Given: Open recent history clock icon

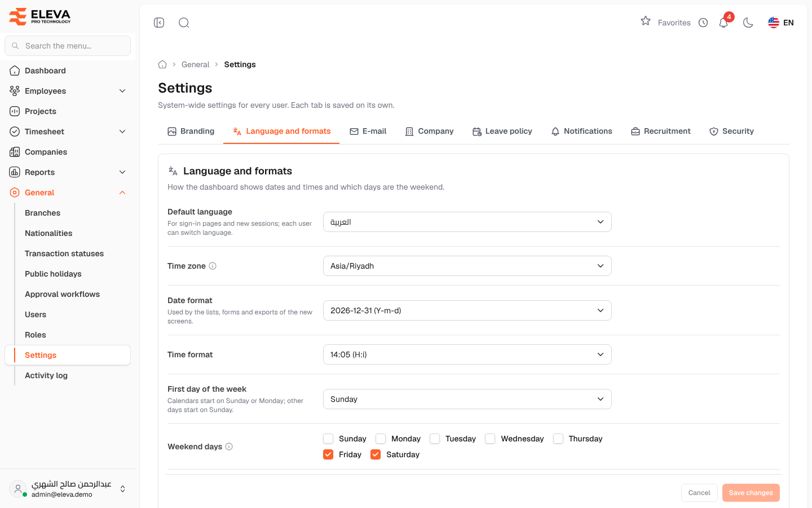Looking at the screenshot, I should point(703,23).
